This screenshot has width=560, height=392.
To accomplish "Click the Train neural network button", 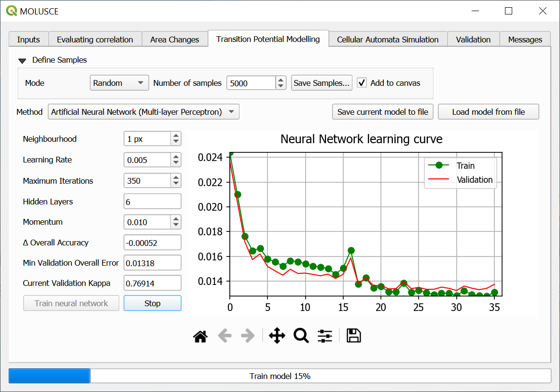I will [71, 303].
